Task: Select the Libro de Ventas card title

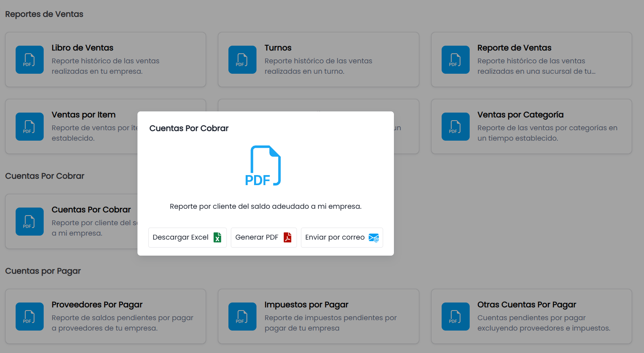Action: click(x=83, y=48)
